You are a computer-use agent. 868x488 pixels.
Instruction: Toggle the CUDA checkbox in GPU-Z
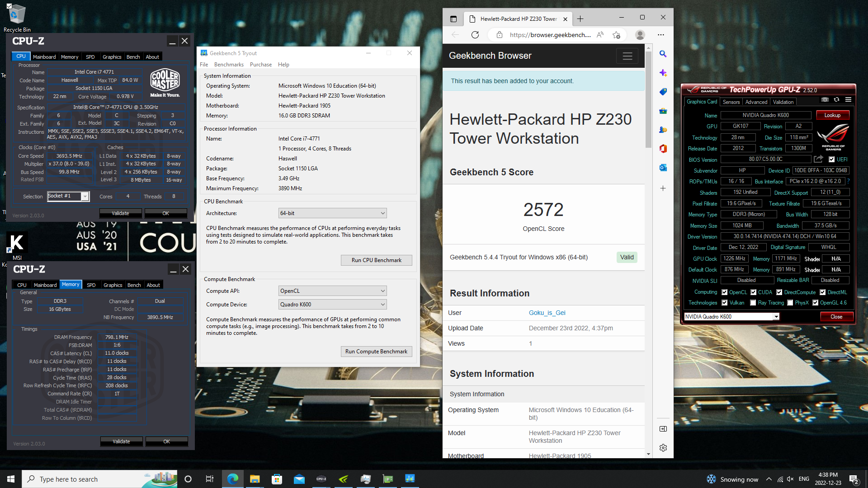754,292
